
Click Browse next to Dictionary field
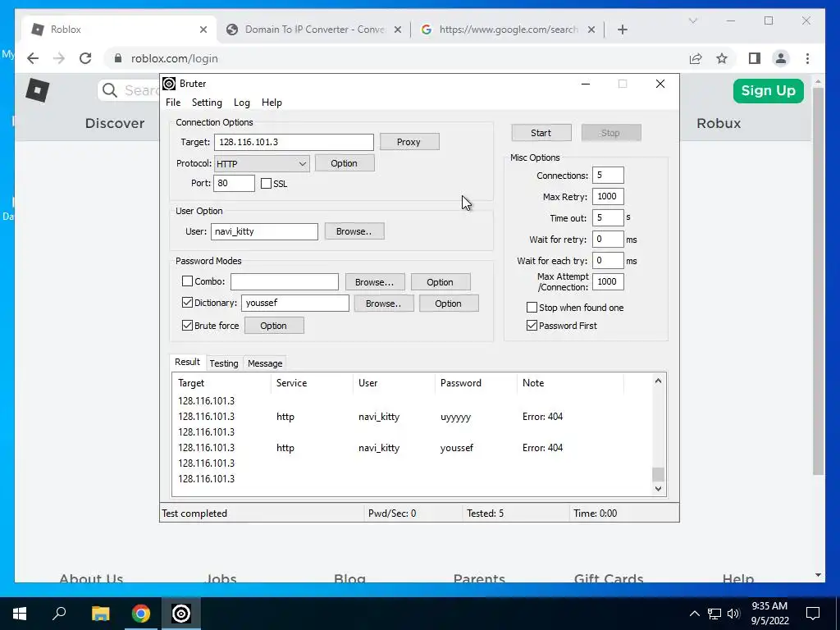pyautogui.click(x=384, y=304)
